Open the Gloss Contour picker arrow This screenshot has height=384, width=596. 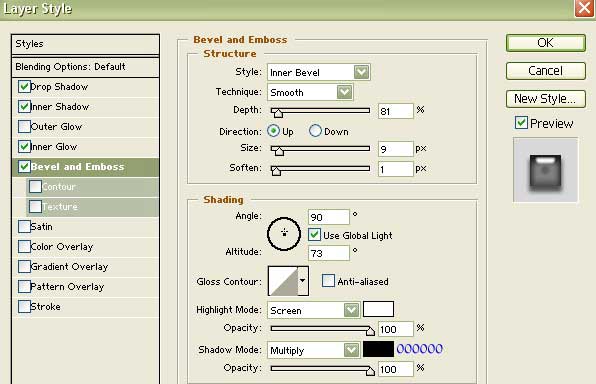tap(303, 281)
